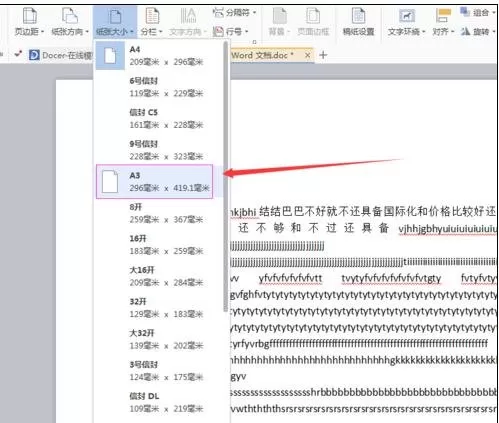Click the 页边距 margins icon
Screen dimensions: 499x423
pos(30,15)
